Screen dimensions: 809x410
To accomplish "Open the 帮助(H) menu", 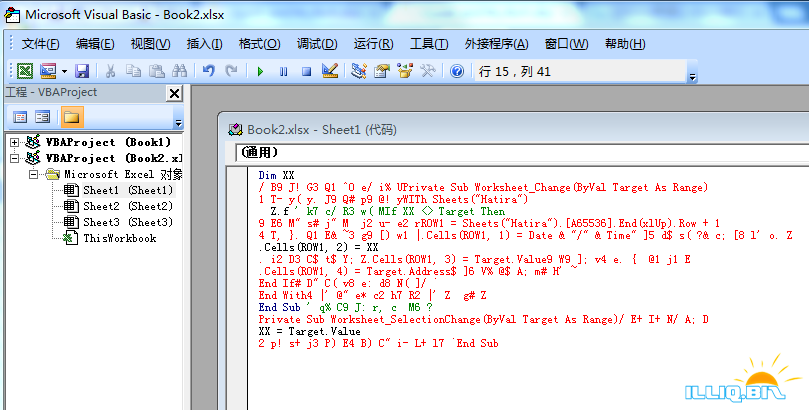I will (625, 44).
